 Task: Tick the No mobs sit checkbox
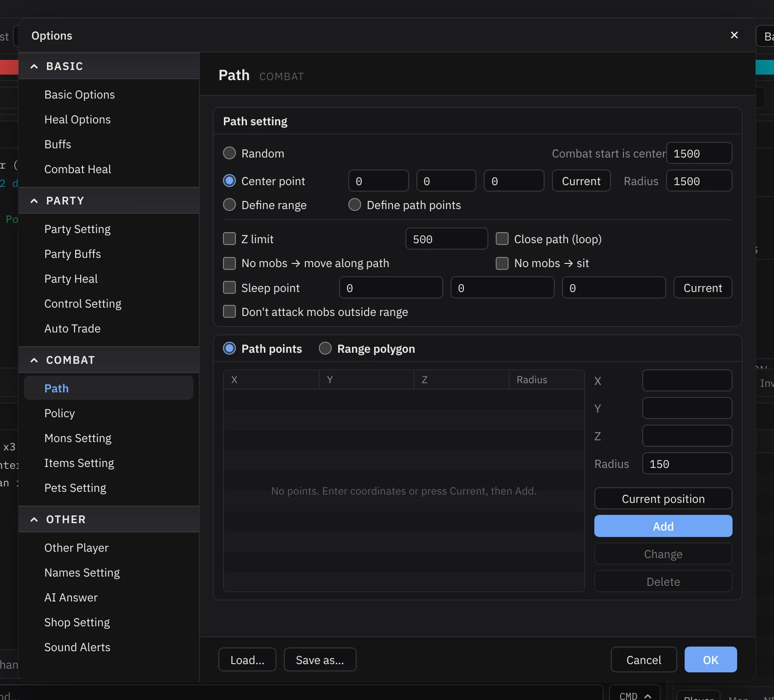pyautogui.click(x=502, y=263)
